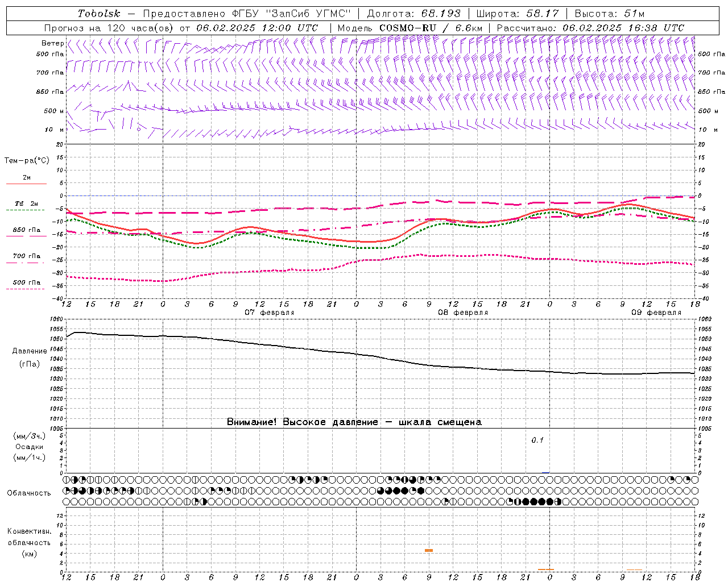Viewport: 728px width, 582px height.
Task: Click 'Рассчитано: 06.02.2025 16:38 UTC' timestamp
Action: (590, 28)
